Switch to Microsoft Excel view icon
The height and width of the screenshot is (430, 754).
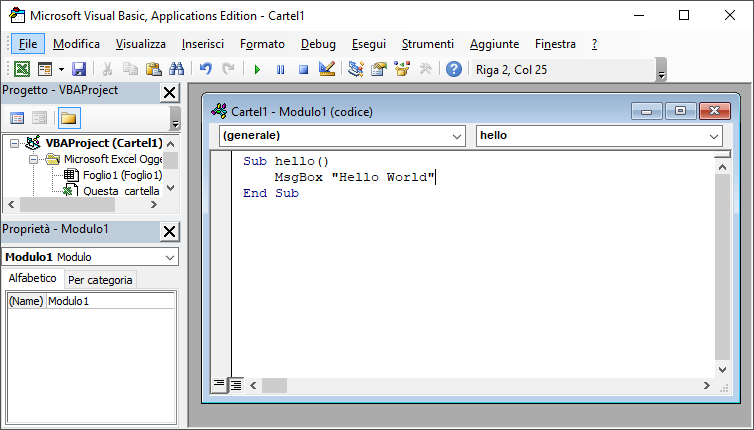point(22,69)
